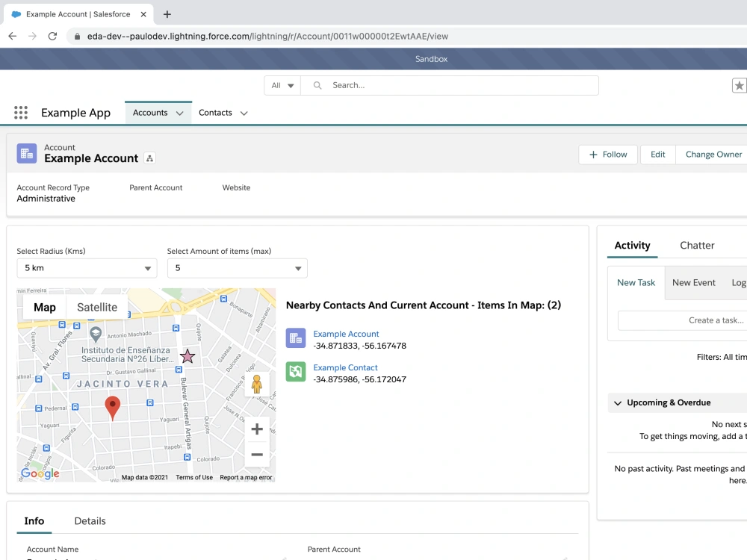
Task: Switch to the Details tab
Action: tap(90, 521)
